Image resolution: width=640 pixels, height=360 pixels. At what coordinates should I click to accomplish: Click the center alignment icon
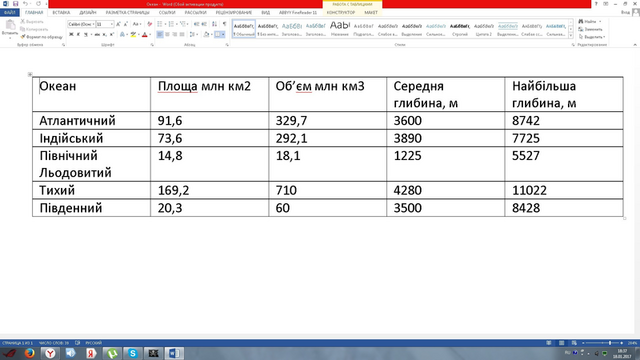pos(167,35)
